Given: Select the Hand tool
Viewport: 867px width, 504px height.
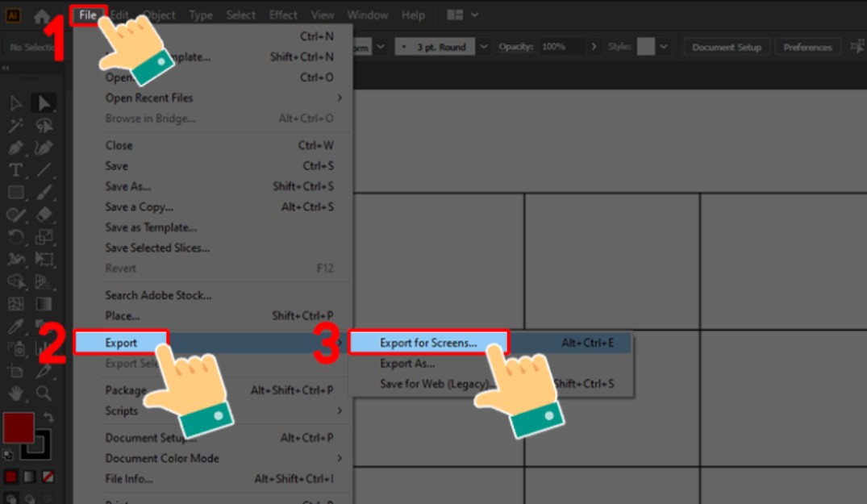Looking at the screenshot, I should point(15,393).
